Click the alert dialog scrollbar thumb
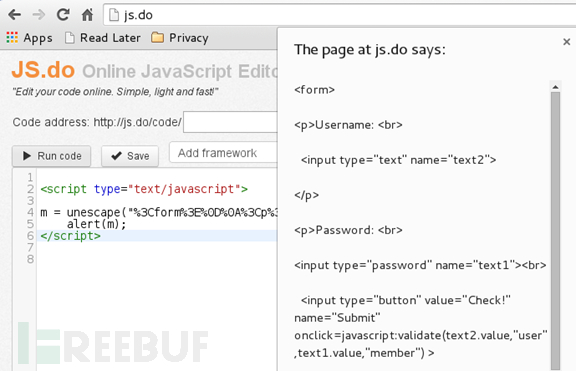This screenshot has height=371, width=576. pyautogui.click(x=555, y=231)
